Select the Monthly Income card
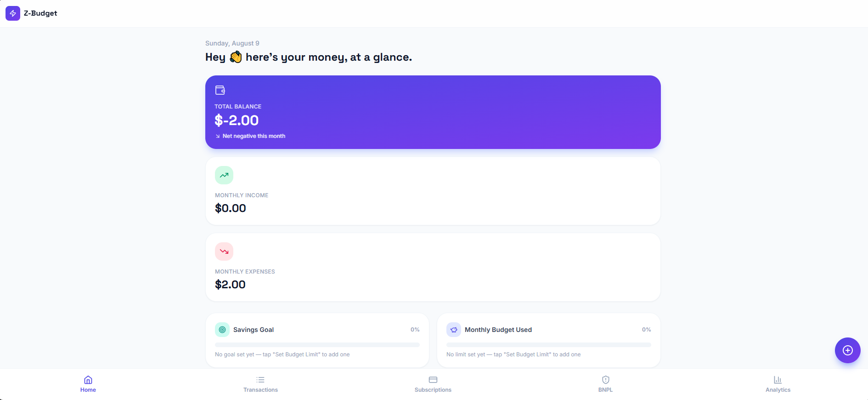Viewport: 868px width, 400px height. pos(433,191)
